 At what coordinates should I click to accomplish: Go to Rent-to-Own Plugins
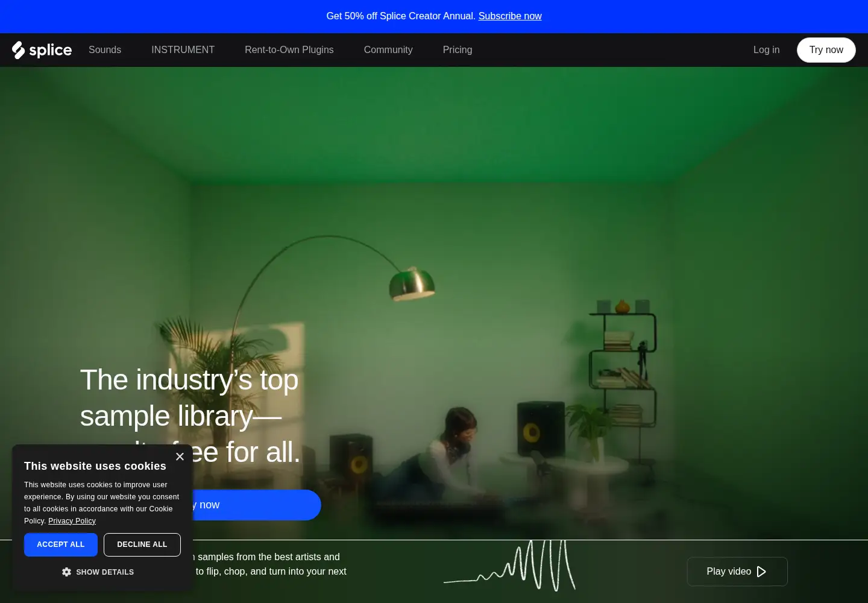point(289,50)
